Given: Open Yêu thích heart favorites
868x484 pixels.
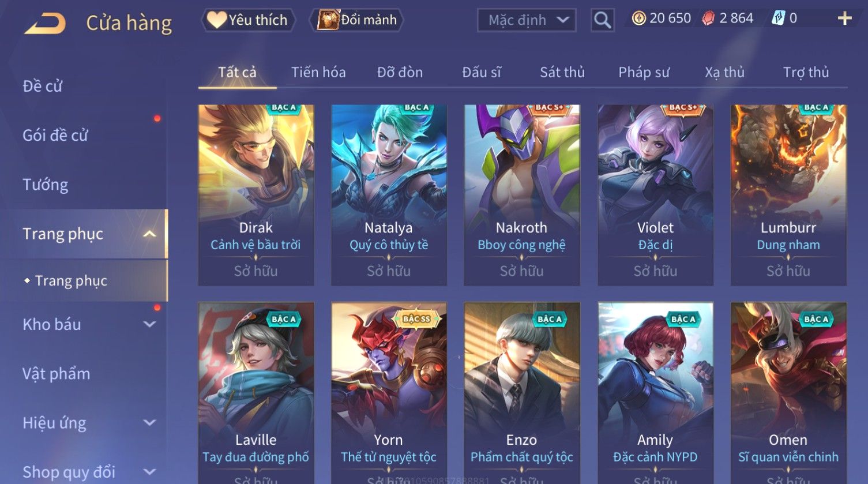Looking at the screenshot, I should pos(249,20).
